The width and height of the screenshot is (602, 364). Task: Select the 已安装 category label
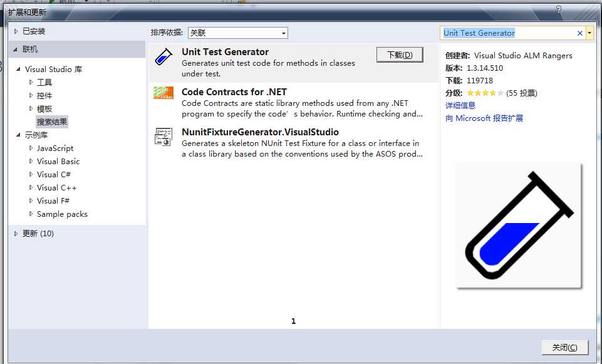(34, 31)
